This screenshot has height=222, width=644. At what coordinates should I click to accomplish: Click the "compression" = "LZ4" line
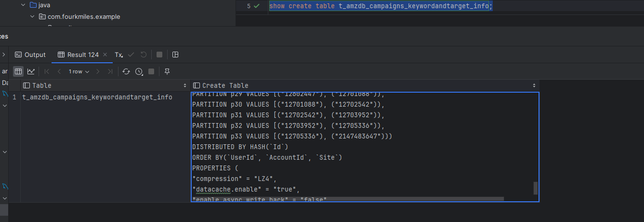[x=234, y=179]
